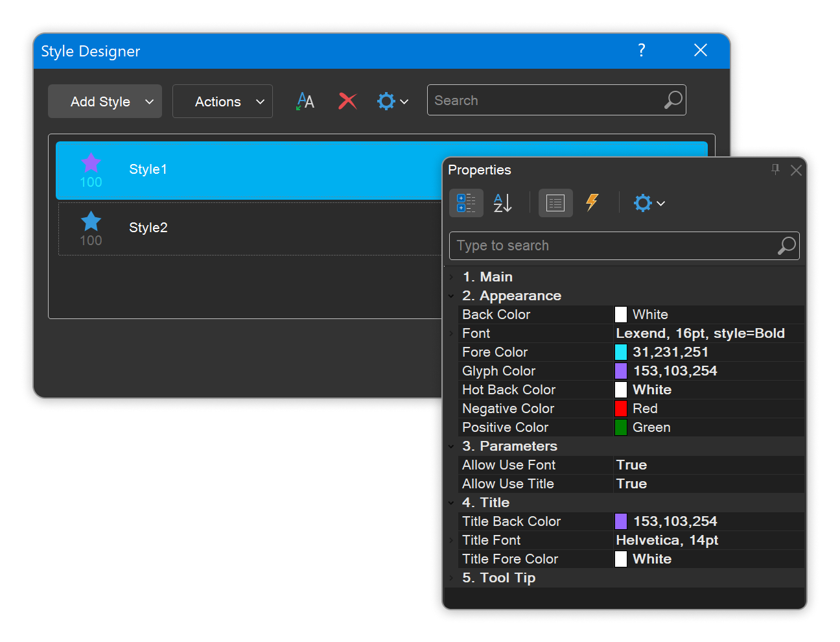Expand the 5. Tool Tip category

[451, 578]
